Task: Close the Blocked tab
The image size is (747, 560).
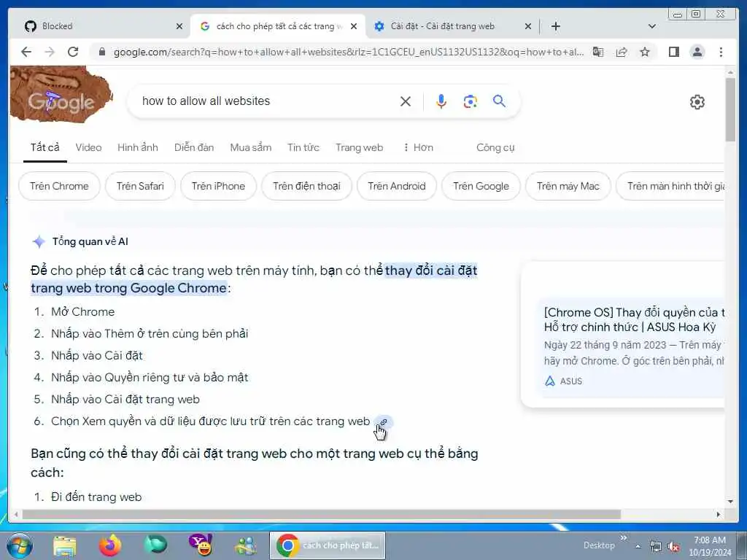Action: (179, 26)
